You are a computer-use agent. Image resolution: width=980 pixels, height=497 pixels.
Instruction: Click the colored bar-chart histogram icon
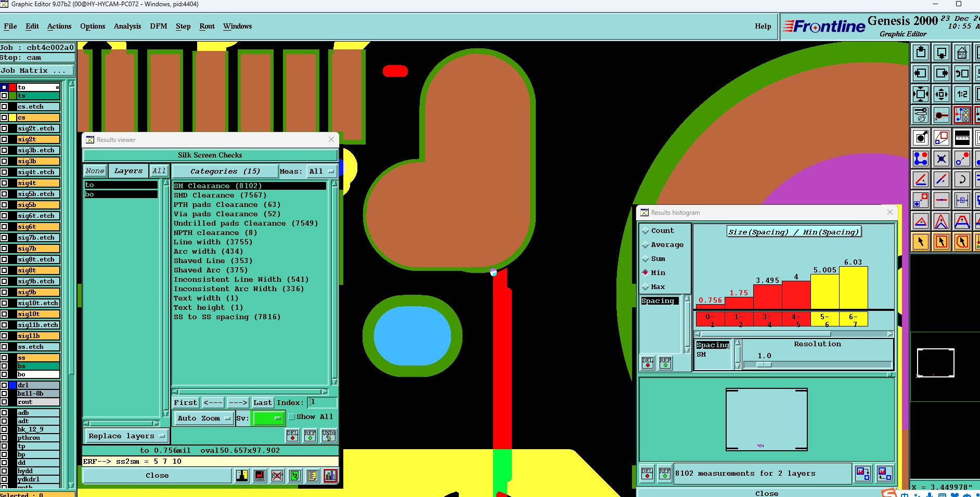tap(330, 475)
